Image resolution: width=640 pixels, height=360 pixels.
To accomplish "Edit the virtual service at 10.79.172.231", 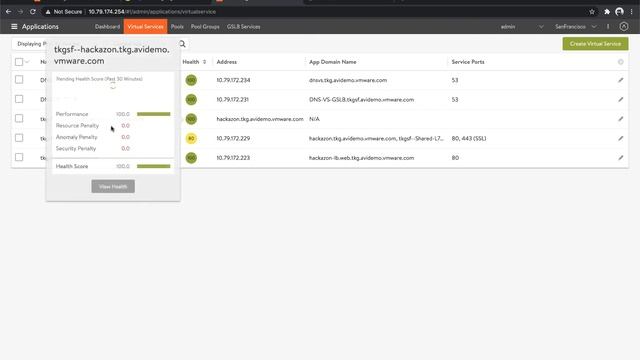I will pyautogui.click(x=620, y=99).
